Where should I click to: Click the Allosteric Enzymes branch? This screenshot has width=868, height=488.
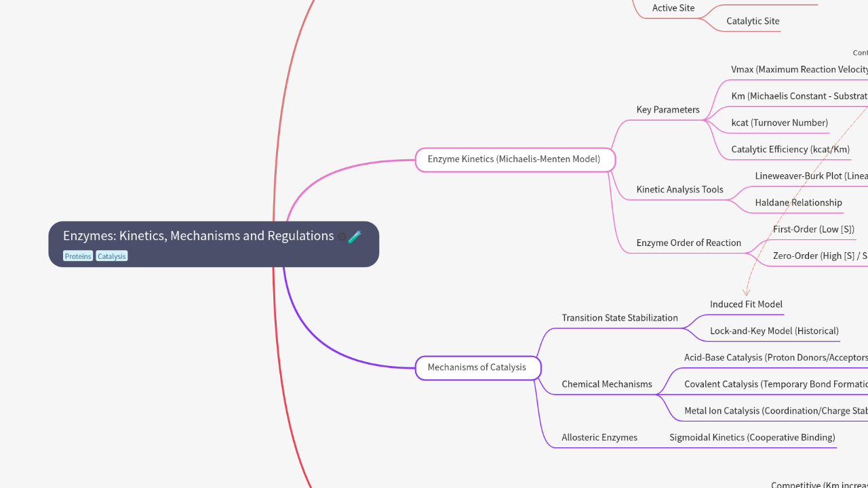pyautogui.click(x=599, y=438)
